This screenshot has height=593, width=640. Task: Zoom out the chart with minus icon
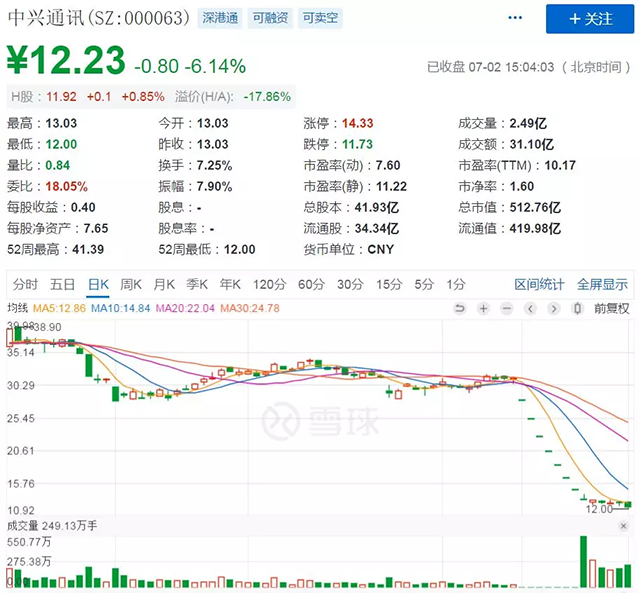(x=507, y=309)
